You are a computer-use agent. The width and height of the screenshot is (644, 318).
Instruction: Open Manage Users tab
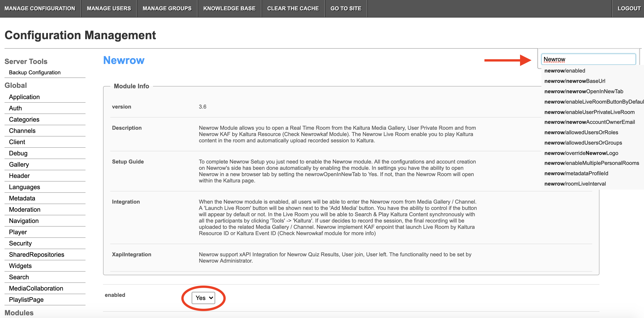(109, 9)
